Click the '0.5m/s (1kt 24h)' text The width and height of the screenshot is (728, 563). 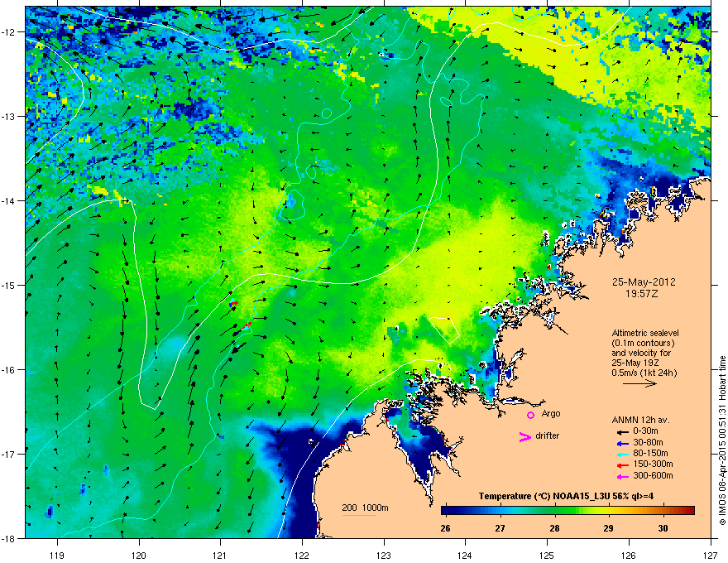[x=644, y=373]
